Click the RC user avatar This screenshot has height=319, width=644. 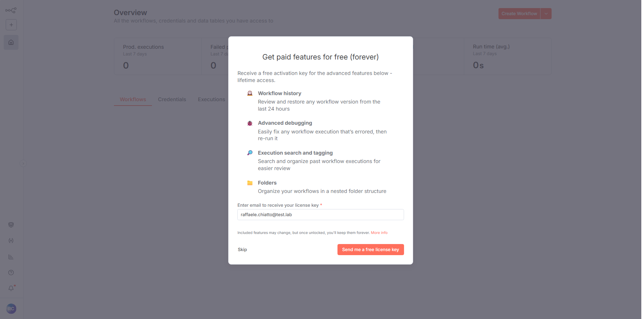click(11, 309)
